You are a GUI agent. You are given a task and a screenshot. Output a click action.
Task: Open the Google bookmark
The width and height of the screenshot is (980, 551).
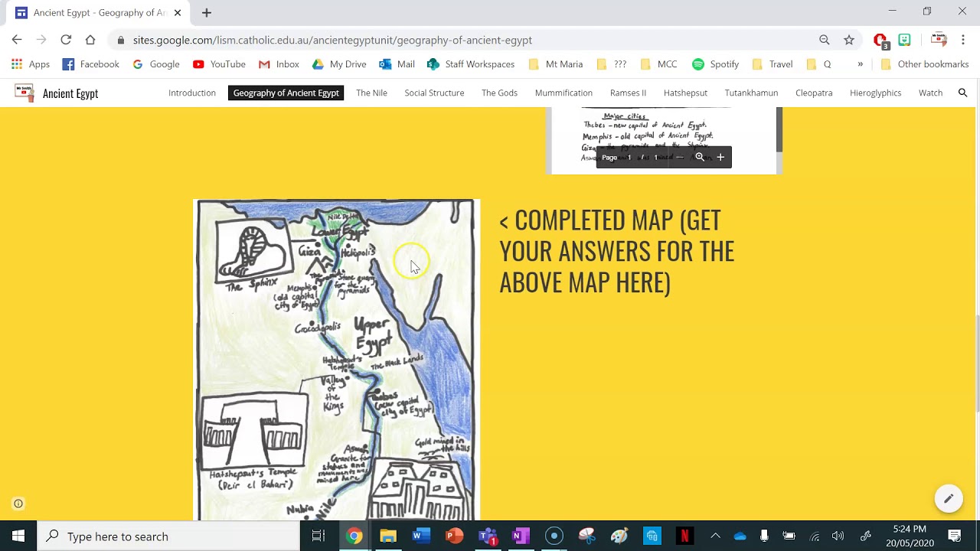tap(156, 64)
